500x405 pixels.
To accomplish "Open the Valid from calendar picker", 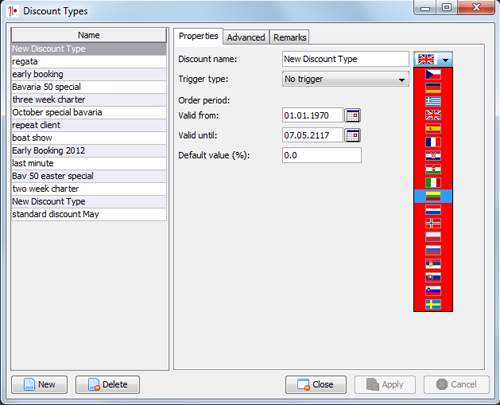I will click(x=352, y=116).
